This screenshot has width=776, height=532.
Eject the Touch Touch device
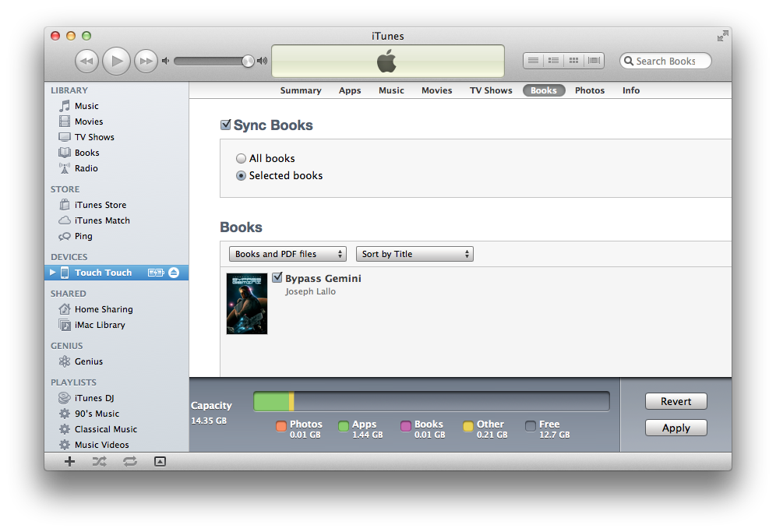click(x=174, y=273)
